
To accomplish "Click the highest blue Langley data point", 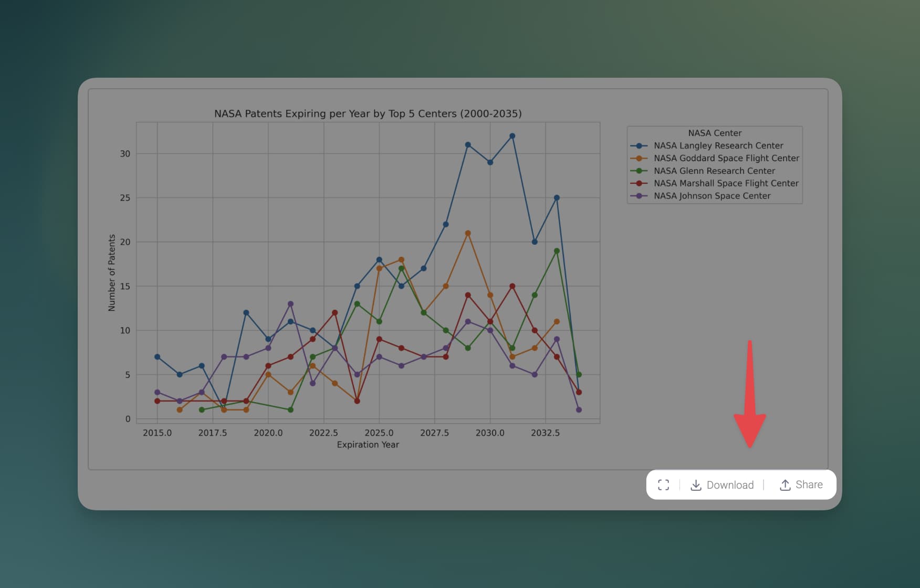I will click(513, 136).
